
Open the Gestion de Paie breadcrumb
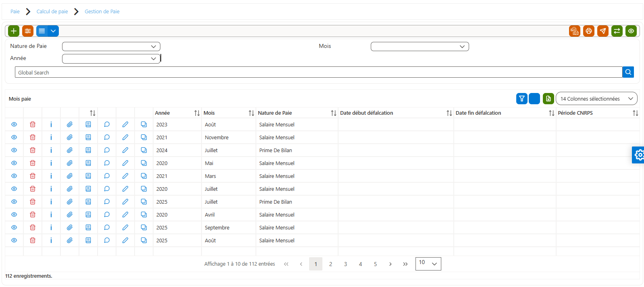(x=102, y=12)
